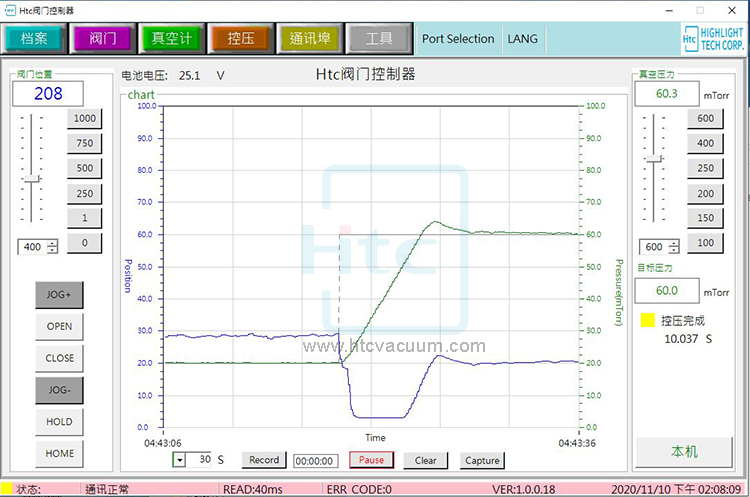Set valve position preset to 750

[x=85, y=144]
